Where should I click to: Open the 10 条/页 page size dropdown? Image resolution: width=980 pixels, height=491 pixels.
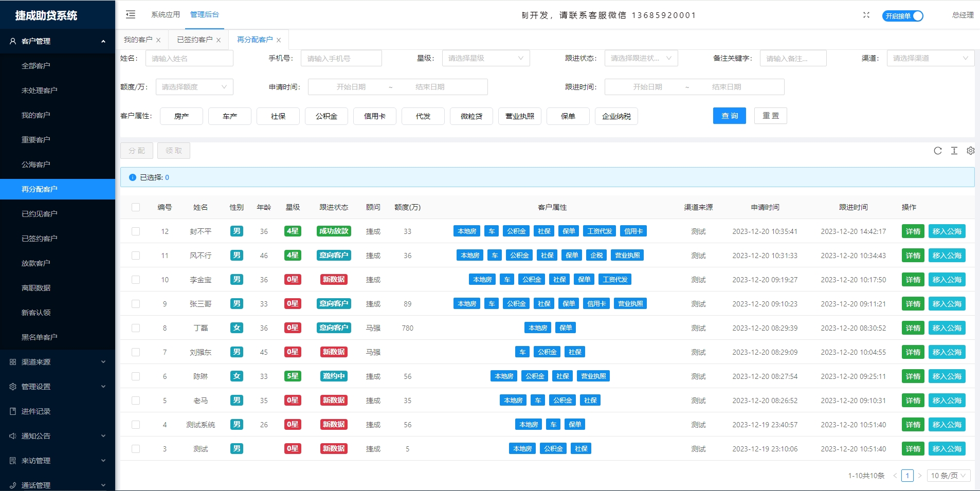click(x=949, y=476)
